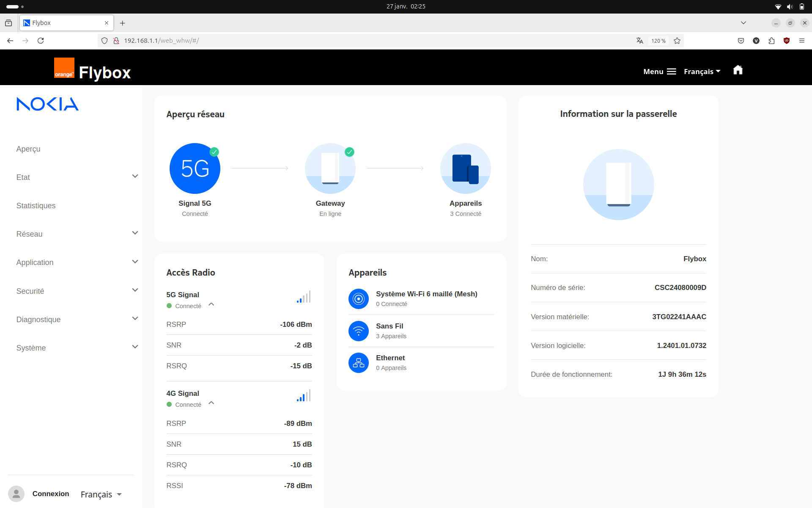Viewport: 812px width, 508px height.
Task: Open recent browsing tab overview icon
Action: (x=8, y=23)
